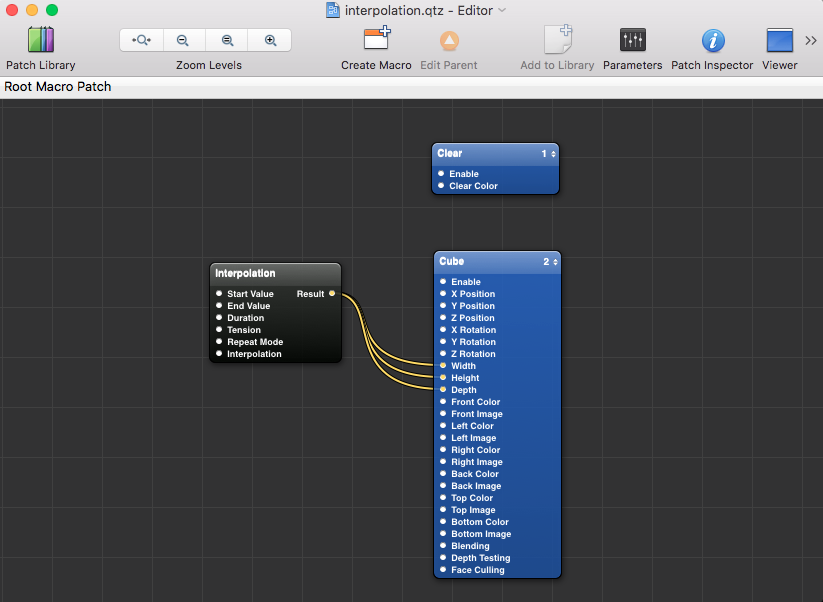Viewport: 823px width, 602px height.
Task: Open the document title dropdown arrow
Action: tap(502, 10)
